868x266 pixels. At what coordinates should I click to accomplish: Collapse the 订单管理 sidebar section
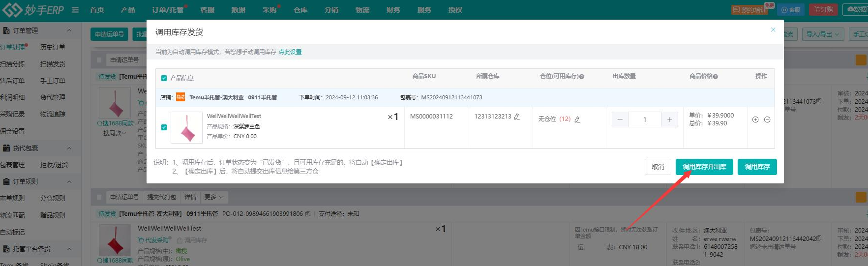pos(69,30)
